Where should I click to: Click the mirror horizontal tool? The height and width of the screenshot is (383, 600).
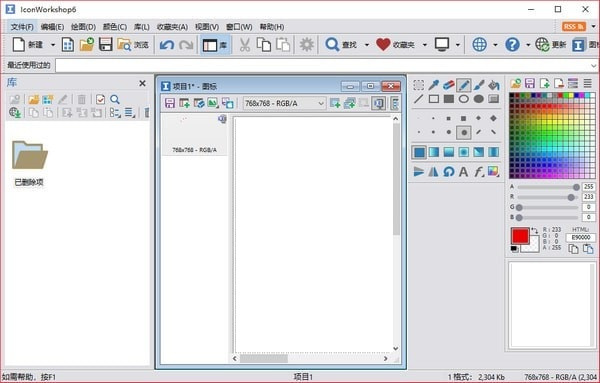[x=434, y=171]
